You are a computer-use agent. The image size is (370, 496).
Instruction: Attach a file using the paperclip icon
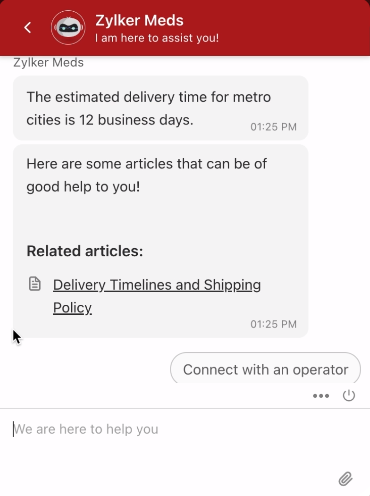tap(346, 479)
